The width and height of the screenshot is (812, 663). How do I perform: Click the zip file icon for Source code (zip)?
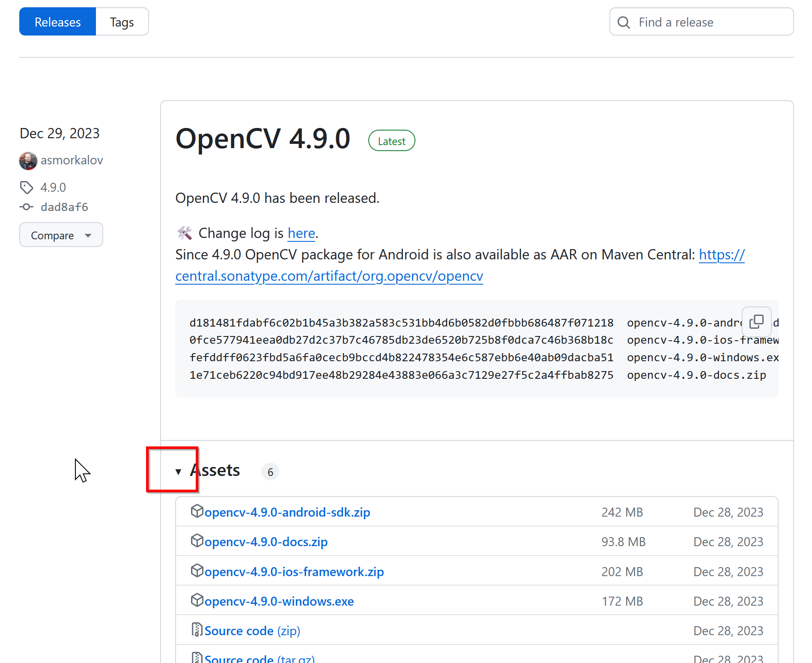click(197, 630)
